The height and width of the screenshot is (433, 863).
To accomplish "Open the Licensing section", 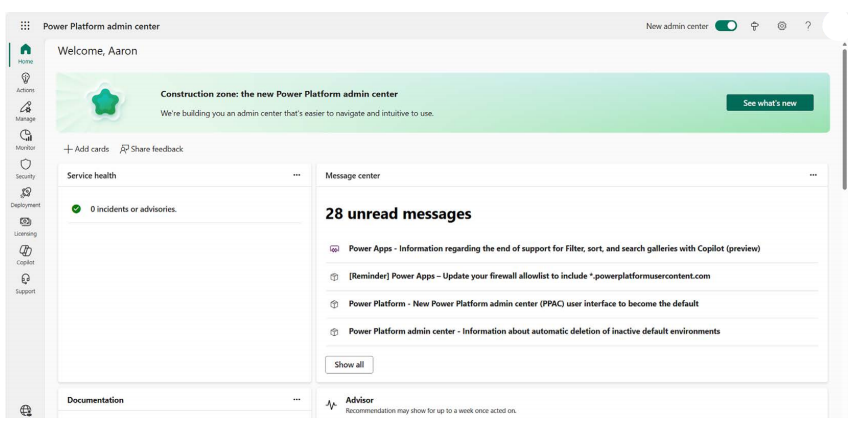I will pos(25,226).
